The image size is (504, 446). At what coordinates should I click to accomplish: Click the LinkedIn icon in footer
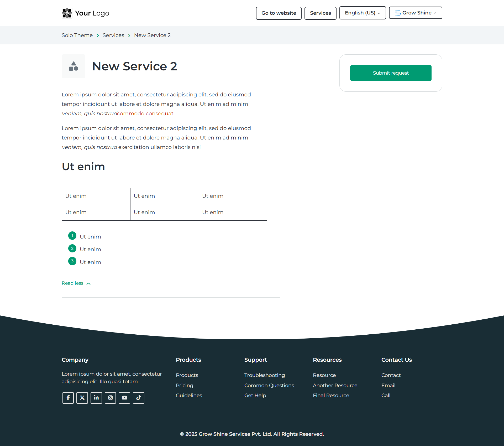[96, 398]
